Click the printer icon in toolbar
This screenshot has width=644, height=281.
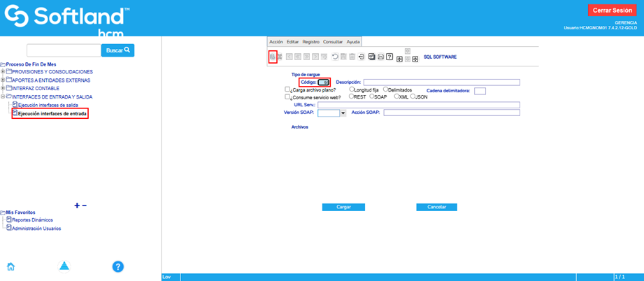(x=380, y=57)
